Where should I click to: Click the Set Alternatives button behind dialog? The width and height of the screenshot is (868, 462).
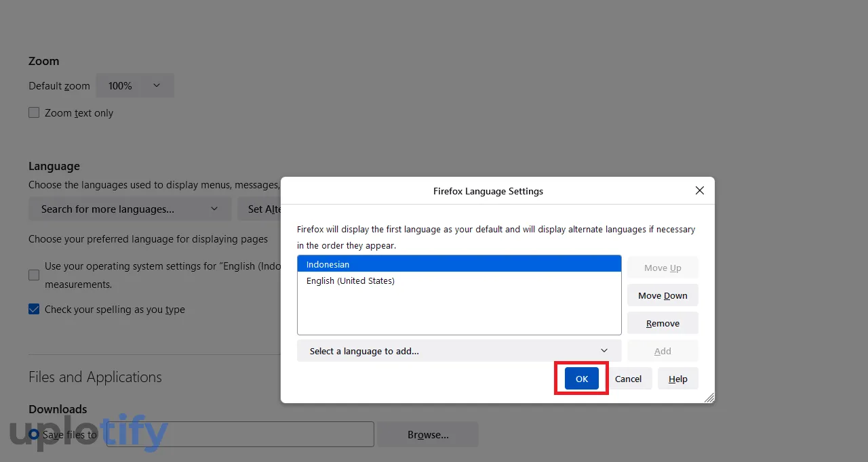tap(259, 209)
